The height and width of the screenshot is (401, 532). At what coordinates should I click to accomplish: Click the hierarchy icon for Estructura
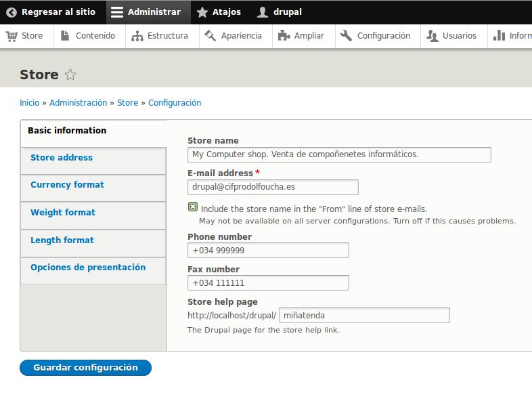pyautogui.click(x=137, y=36)
